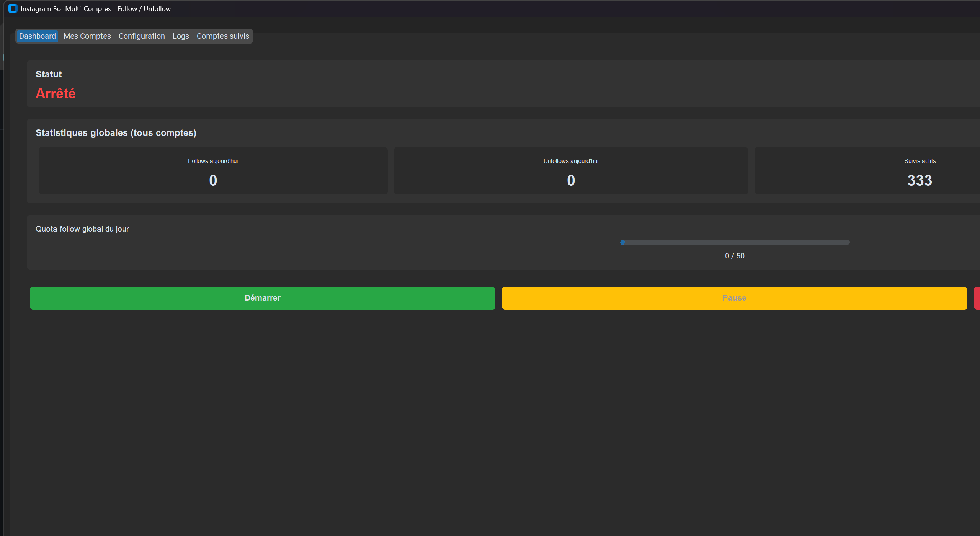
Task: Click the Unfollows aujourd'hui label
Action: click(x=571, y=161)
